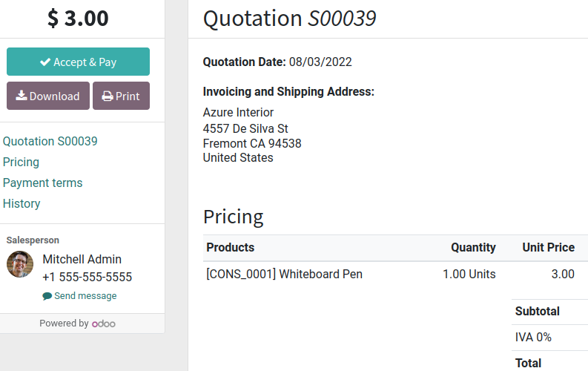
Task: Open the Payment terms section link
Action: pyautogui.click(x=42, y=183)
